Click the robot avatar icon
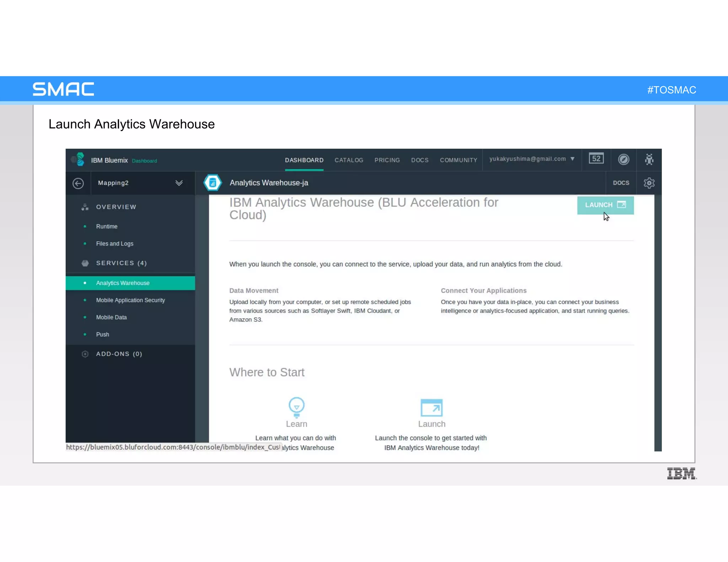728x562 pixels. 649,159
